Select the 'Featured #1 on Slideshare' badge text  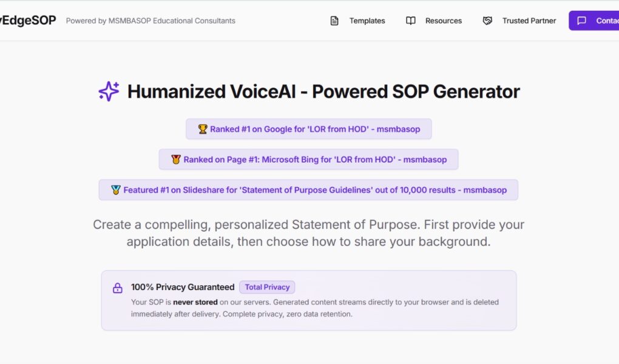pos(315,190)
